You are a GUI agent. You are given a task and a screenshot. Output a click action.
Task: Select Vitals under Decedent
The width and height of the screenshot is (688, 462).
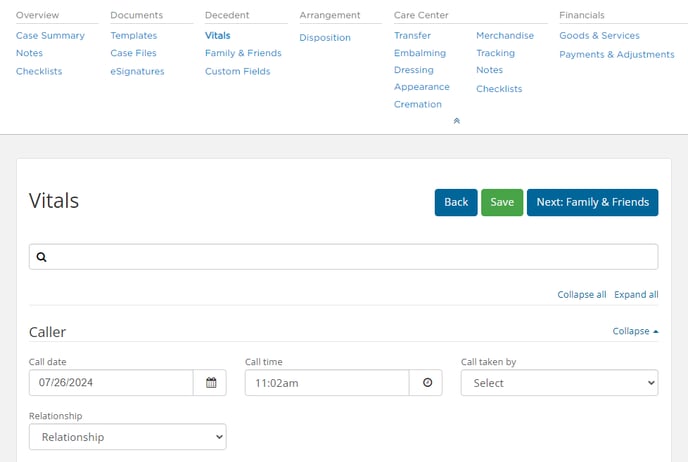coord(218,36)
